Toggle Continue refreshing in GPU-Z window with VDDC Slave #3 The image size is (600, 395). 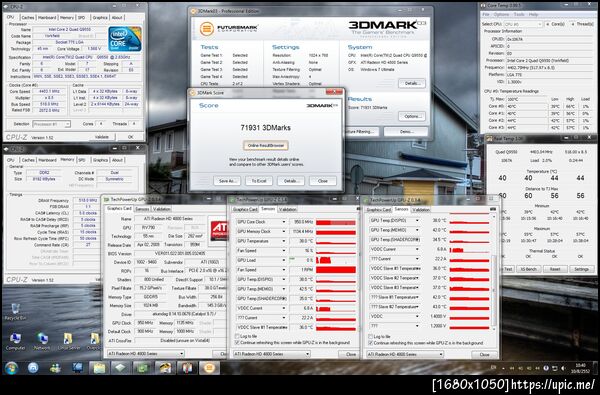click(370, 343)
